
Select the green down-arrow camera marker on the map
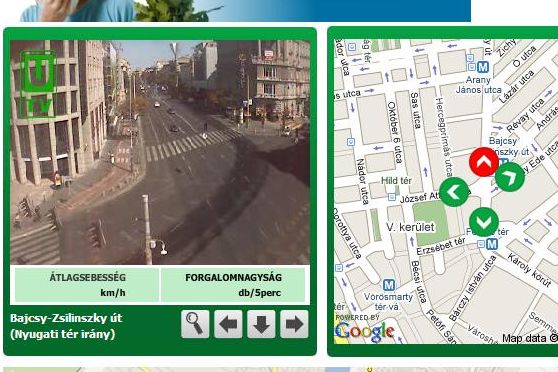click(484, 222)
